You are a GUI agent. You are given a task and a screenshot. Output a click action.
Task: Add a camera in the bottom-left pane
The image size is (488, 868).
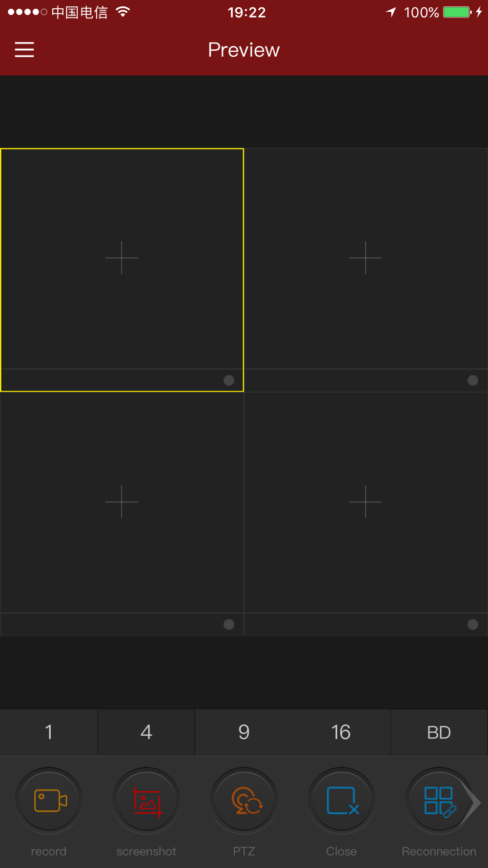tap(122, 501)
